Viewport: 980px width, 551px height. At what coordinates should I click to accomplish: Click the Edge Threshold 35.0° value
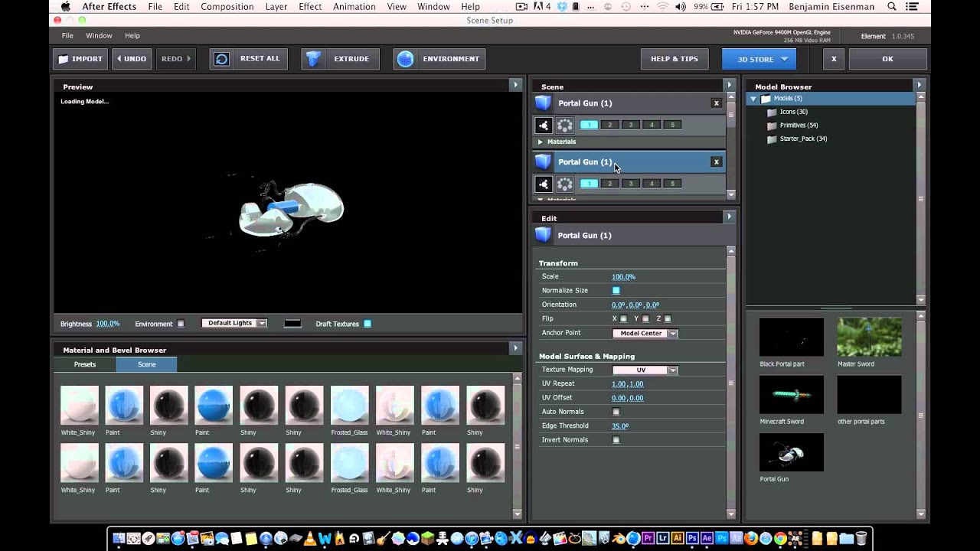coord(620,426)
